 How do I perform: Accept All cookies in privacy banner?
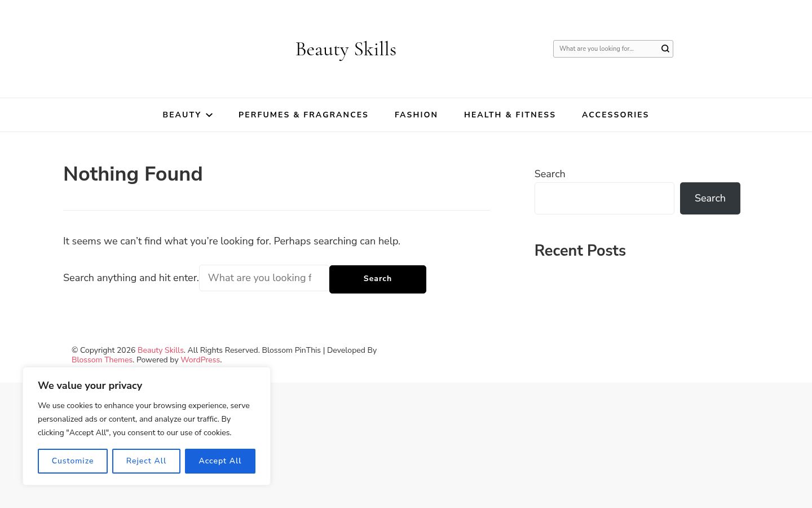[220, 461]
